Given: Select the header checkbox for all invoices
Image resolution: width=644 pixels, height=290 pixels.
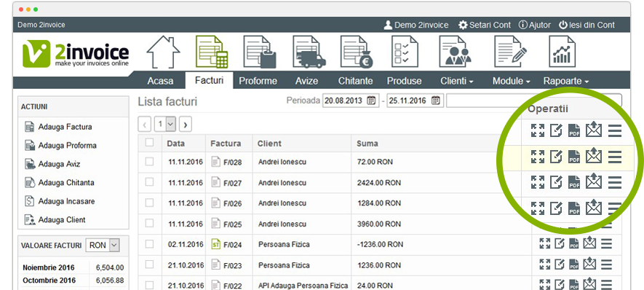Looking at the screenshot, I should [x=149, y=142].
